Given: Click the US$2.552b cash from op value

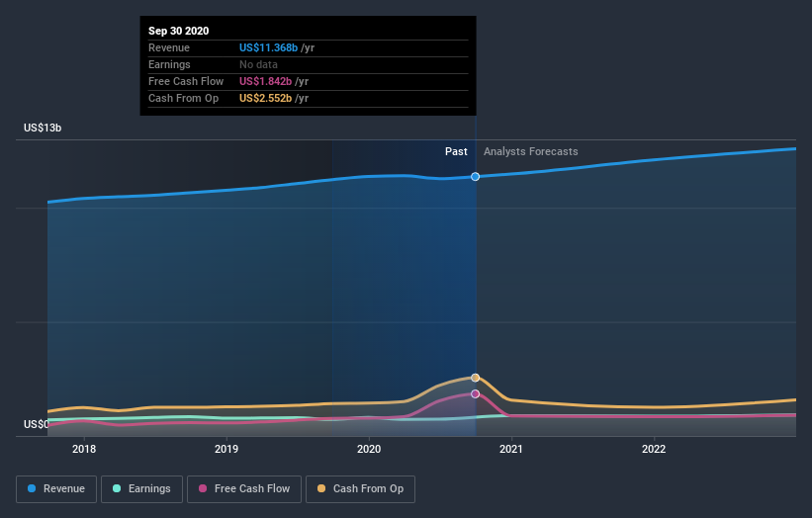Looking at the screenshot, I should pyautogui.click(x=265, y=98).
